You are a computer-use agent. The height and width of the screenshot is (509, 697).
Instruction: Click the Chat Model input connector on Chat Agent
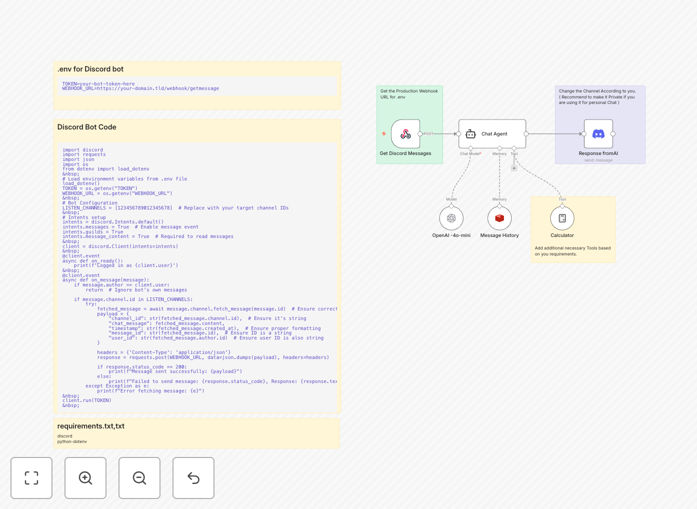pyautogui.click(x=470, y=148)
